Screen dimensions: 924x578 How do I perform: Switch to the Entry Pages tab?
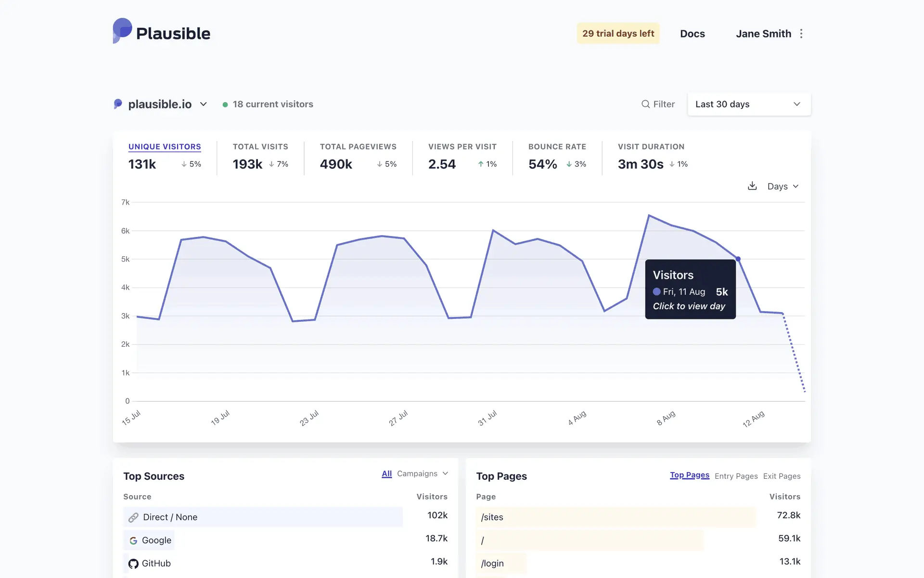click(736, 476)
